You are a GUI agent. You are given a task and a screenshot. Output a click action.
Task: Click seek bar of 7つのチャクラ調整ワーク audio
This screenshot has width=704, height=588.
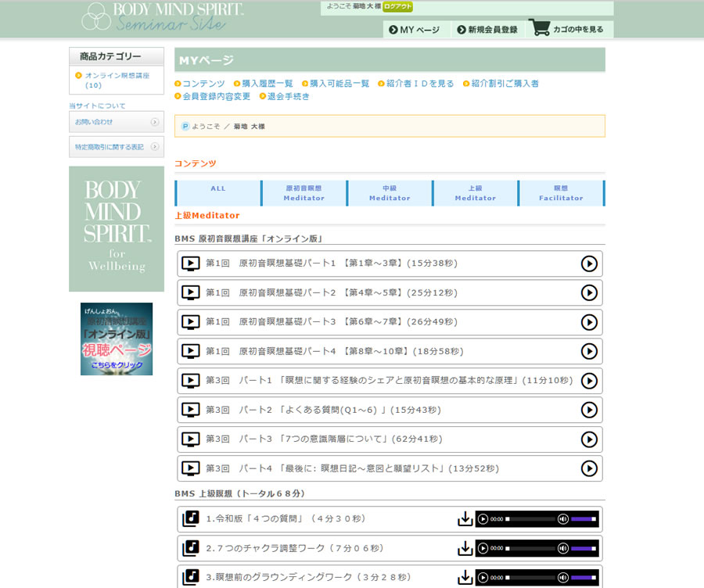pos(530,548)
